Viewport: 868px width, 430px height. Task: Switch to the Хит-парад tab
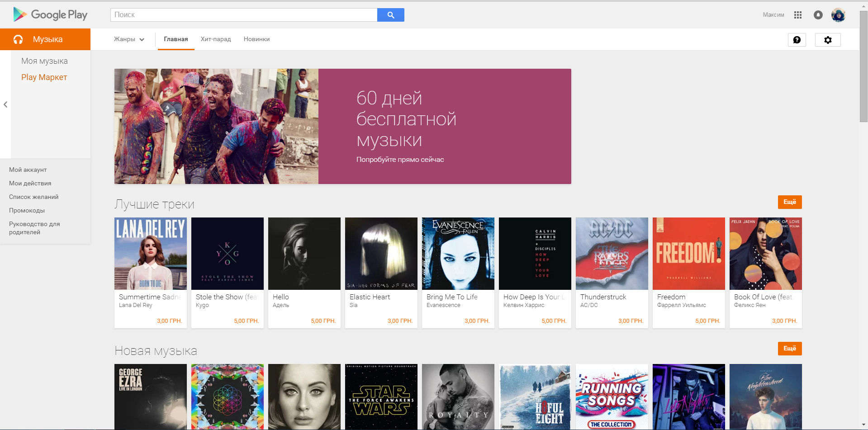coord(216,39)
